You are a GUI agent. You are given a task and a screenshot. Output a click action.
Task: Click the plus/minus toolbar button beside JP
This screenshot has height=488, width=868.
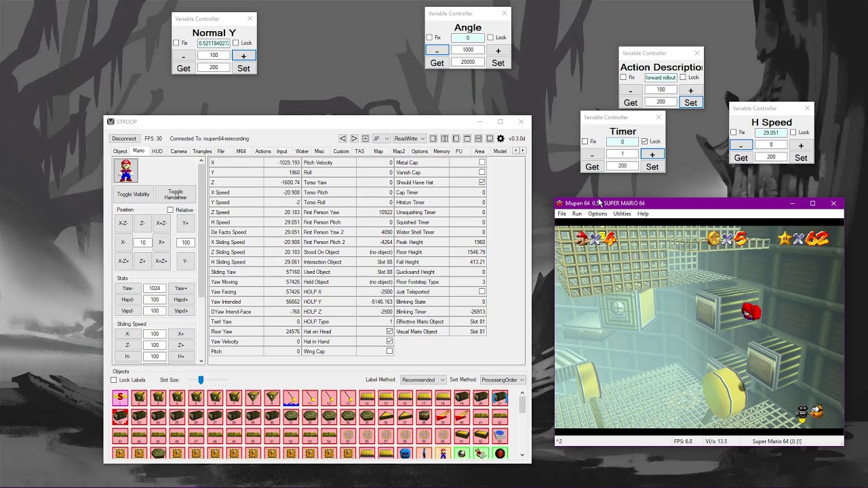point(366,138)
